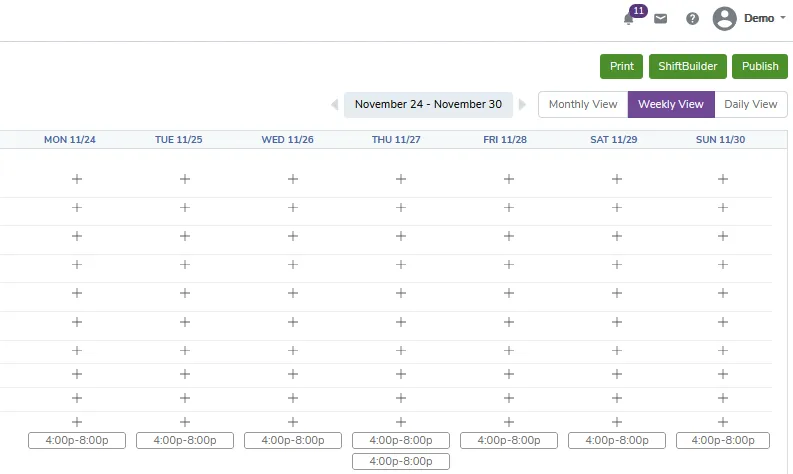
Task: Add shift with topmost plus under FRI 11/28
Action: (509, 179)
